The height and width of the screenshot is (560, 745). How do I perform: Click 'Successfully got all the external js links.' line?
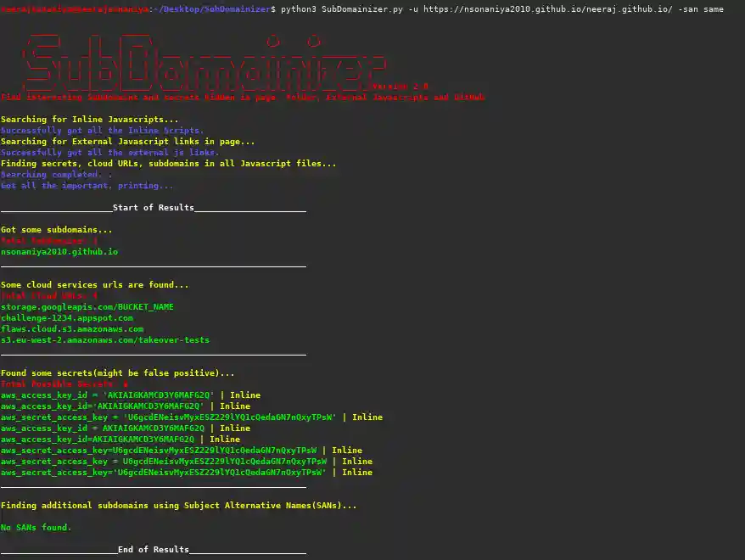click(x=109, y=152)
